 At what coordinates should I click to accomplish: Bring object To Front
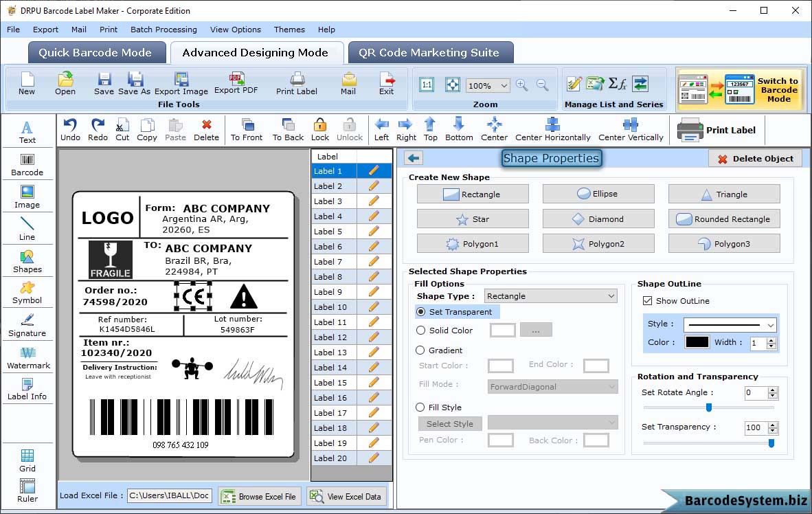click(247, 130)
